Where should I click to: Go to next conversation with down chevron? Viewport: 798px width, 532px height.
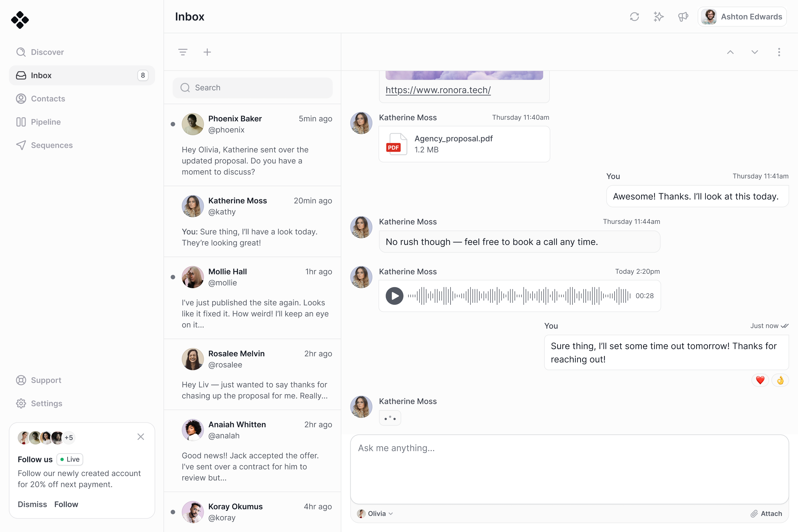(x=755, y=52)
